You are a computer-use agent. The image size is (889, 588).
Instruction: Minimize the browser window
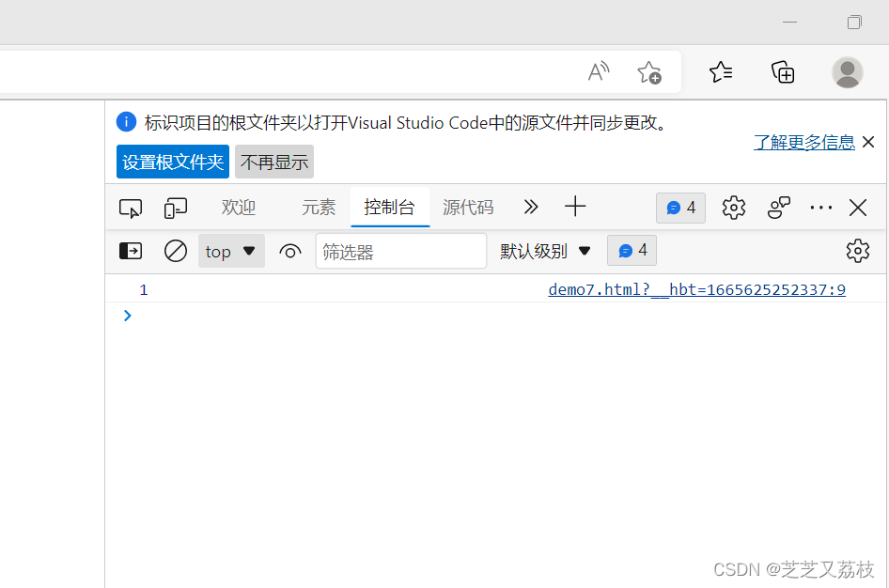[789, 23]
